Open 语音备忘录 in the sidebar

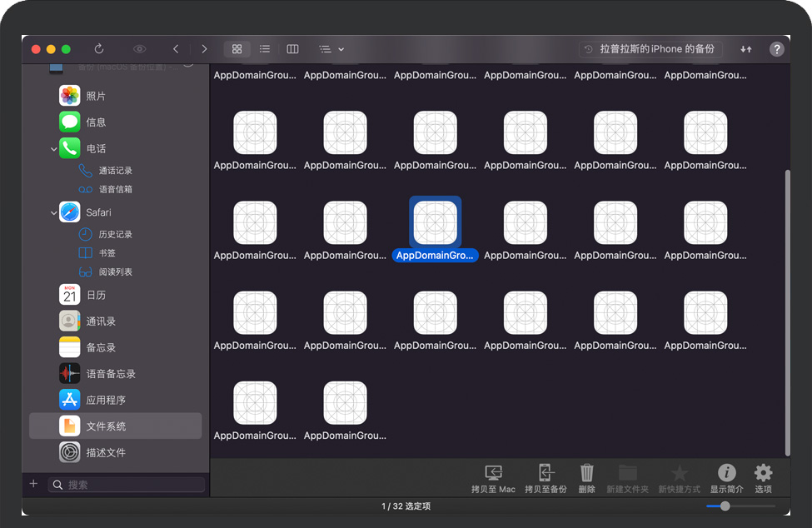[110, 374]
